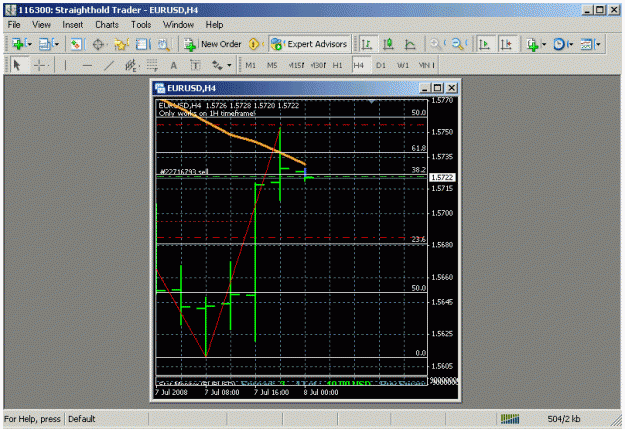Open the Indicators dropdown arrow

(544, 44)
